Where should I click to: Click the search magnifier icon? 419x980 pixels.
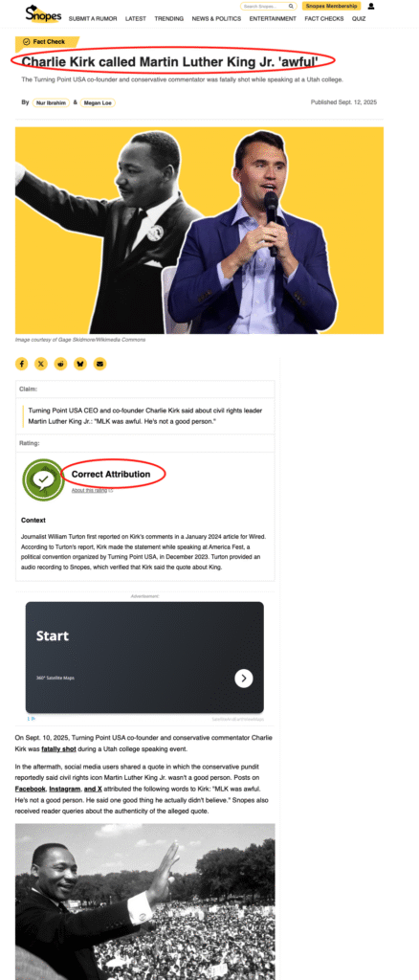291,7
